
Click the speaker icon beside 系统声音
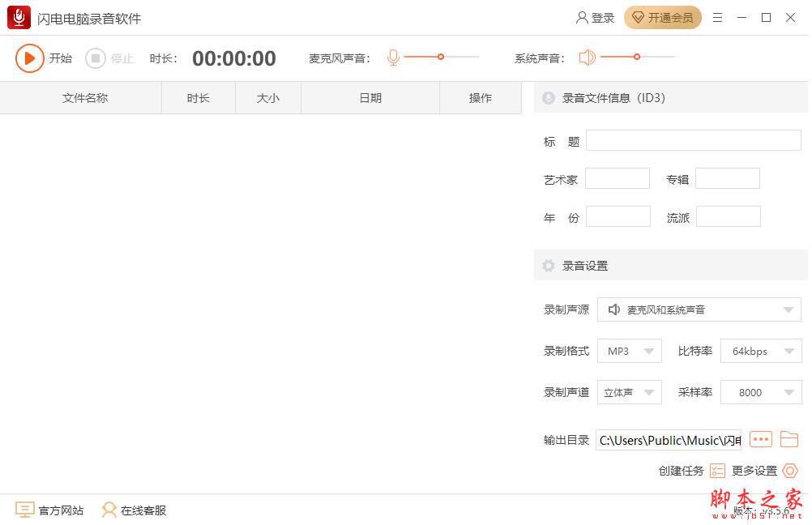[x=587, y=58]
